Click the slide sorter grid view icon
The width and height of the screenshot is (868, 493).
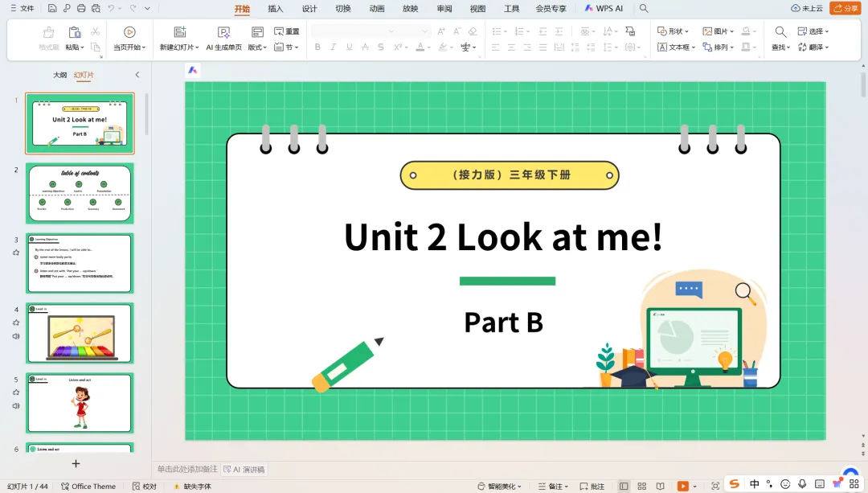pyautogui.click(x=641, y=487)
